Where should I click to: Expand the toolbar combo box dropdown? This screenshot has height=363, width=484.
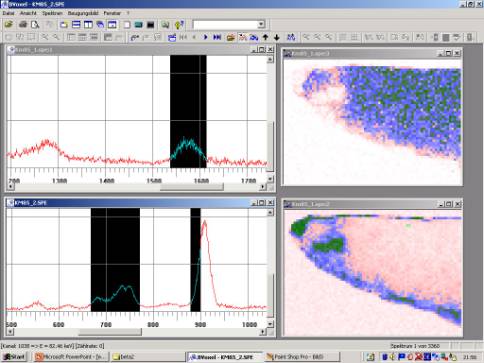(261, 24)
